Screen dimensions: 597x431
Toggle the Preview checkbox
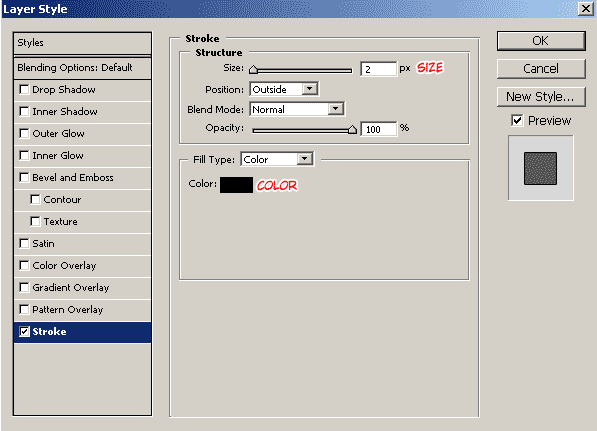pyautogui.click(x=517, y=121)
